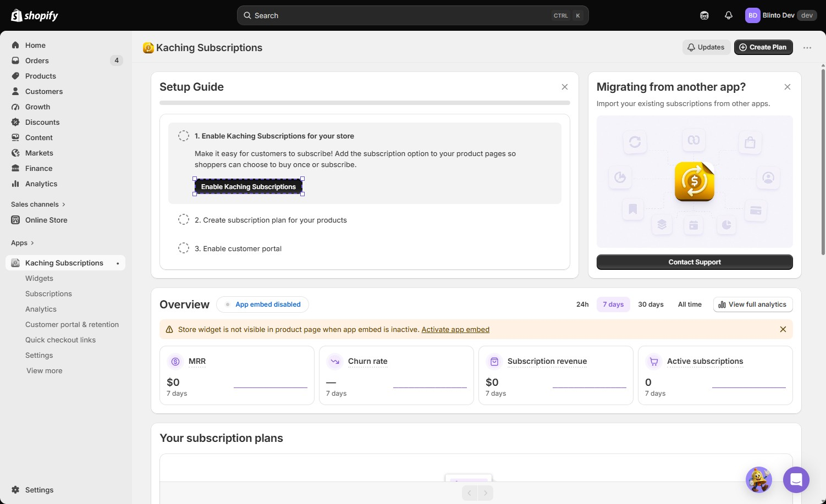Click Activate app embed link
The height and width of the screenshot is (504, 826).
click(x=455, y=330)
